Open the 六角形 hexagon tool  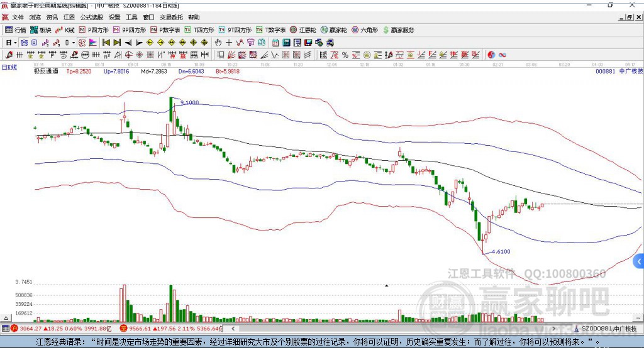pyautogui.click(x=365, y=30)
